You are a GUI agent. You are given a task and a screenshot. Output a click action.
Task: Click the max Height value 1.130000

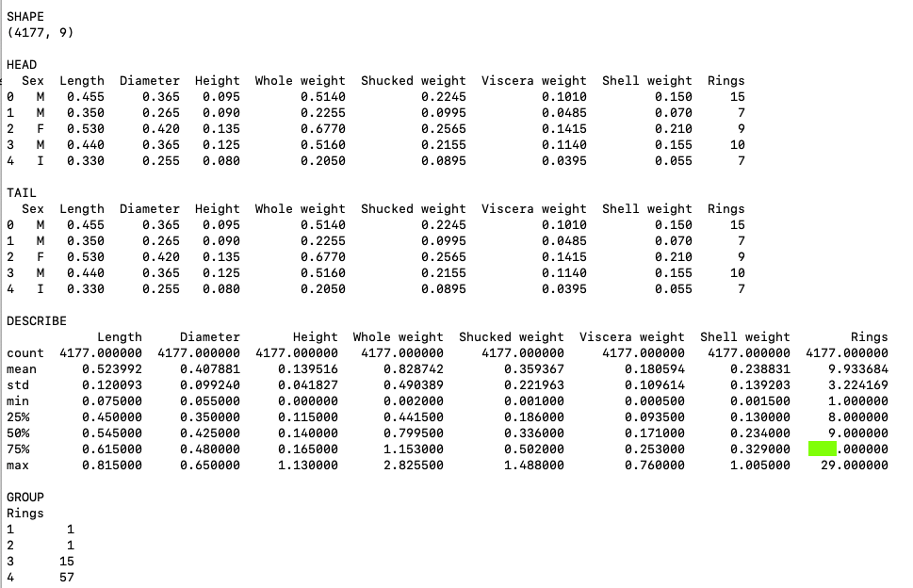click(307, 465)
